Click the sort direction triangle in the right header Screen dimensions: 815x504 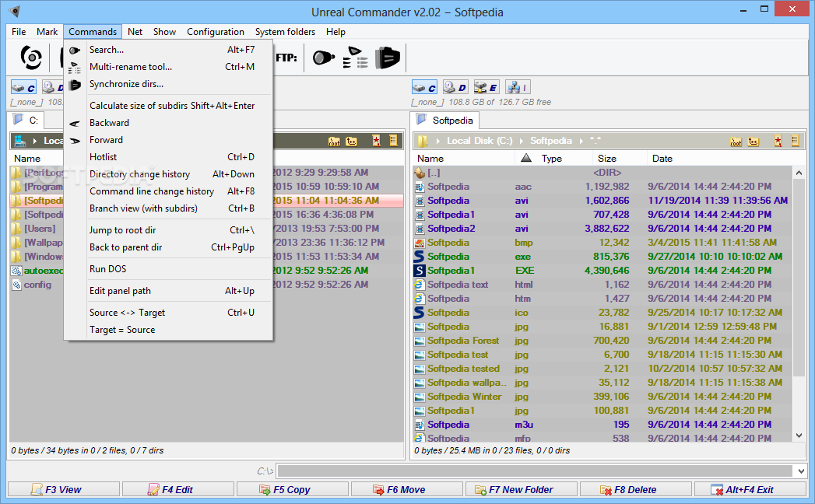coord(526,158)
